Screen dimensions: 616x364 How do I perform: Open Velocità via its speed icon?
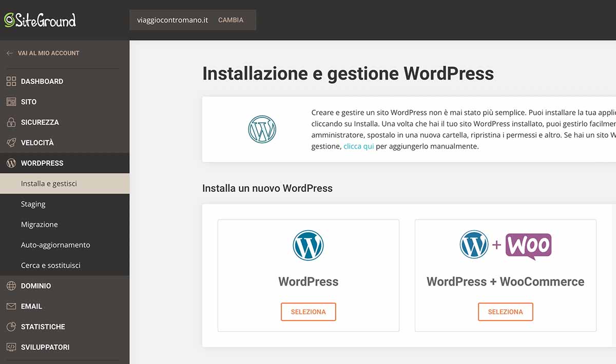pyautogui.click(x=12, y=143)
